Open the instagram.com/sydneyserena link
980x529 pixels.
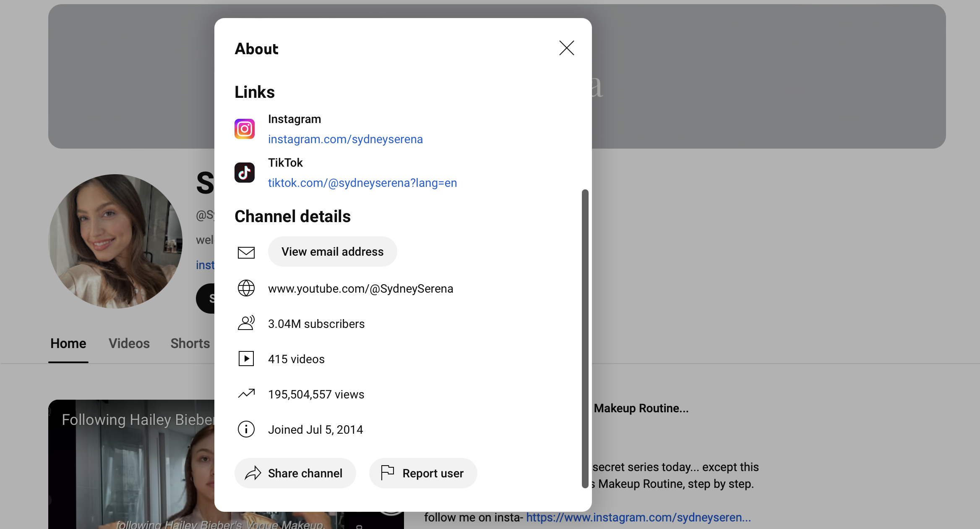[x=345, y=139]
